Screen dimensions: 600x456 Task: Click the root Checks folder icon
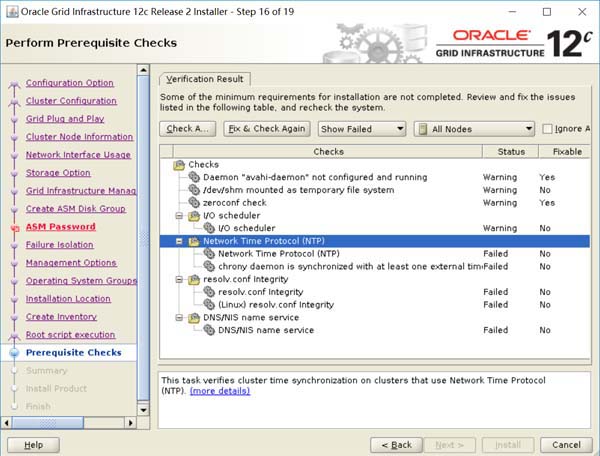point(179,164)
